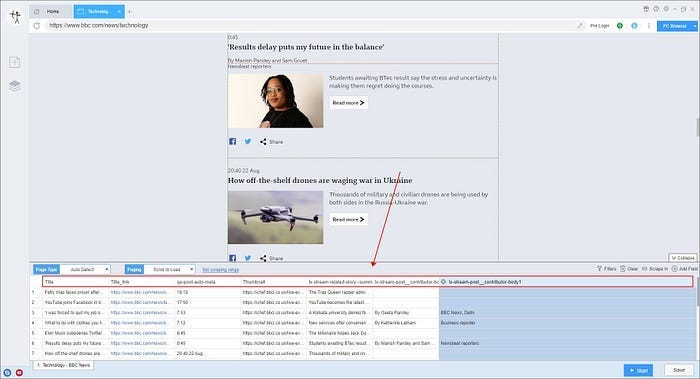Click the '20:40 22 Aug' cell in row 7
Screen dimensions: 700x379
click(x=208, y=354)
